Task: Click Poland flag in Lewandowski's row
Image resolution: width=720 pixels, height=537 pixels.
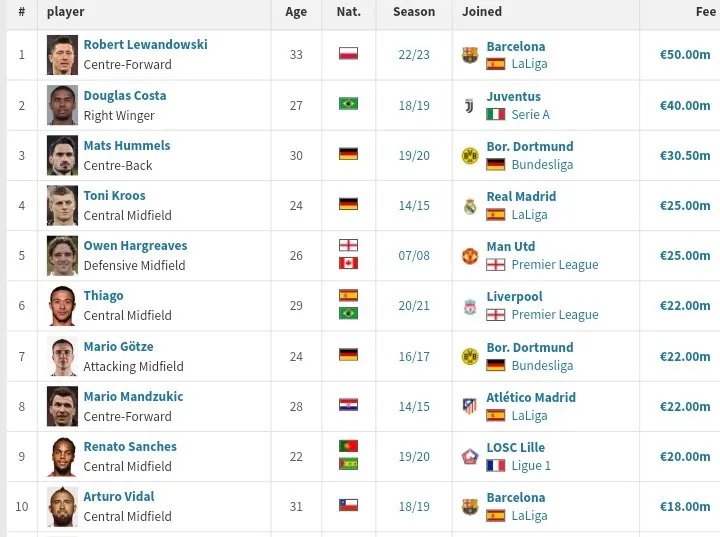Action: point(348,54)
